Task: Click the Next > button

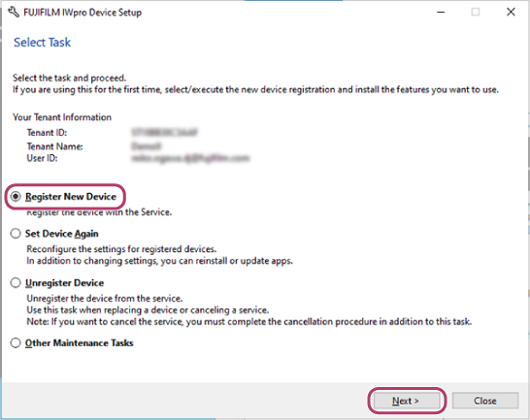Action: pos(407,401)
